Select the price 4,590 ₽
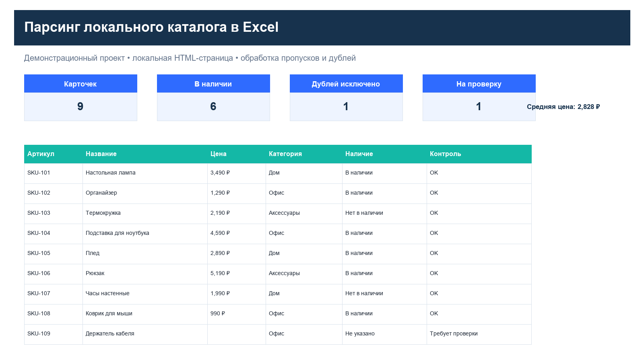This screenshot has height=362, width=644. [220, 233]
